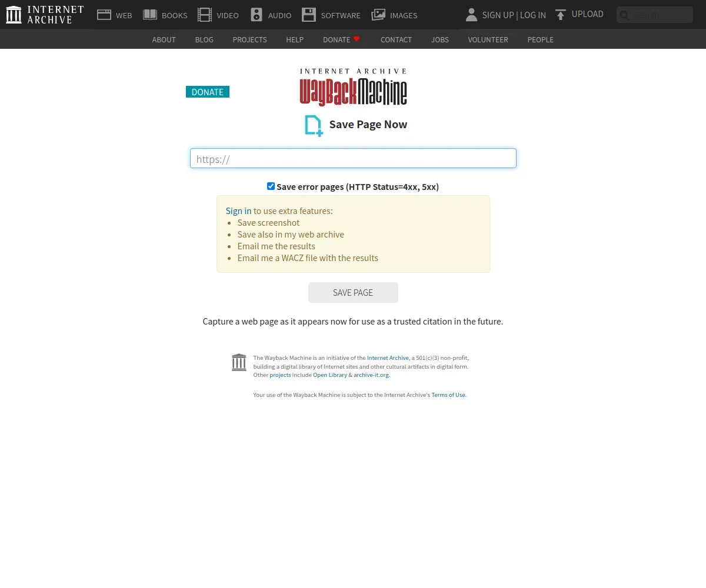Click the Capture a web page sentence
The image size is (706, 588).
pyautogui.click(x=353, y=321)
